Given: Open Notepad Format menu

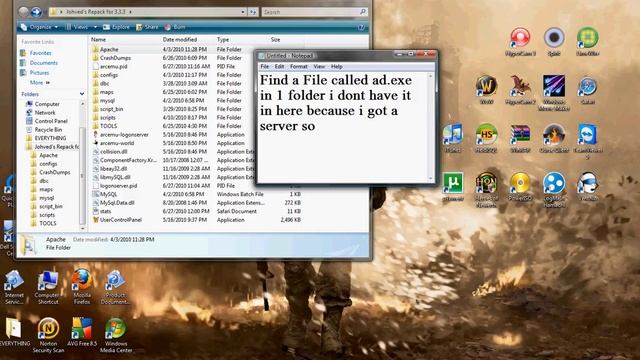Looking at the screenshot, I should (298, 67).
